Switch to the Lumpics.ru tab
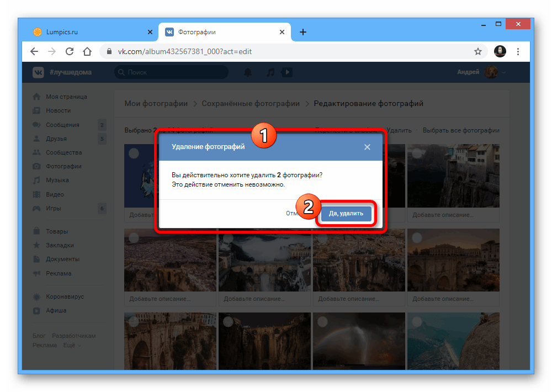Screen dimensions: 552x392 [90, 32]
